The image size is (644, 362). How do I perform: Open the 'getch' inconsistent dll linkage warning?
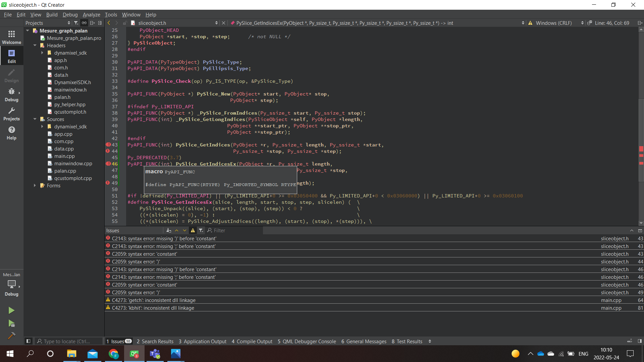tap(374, 300)
